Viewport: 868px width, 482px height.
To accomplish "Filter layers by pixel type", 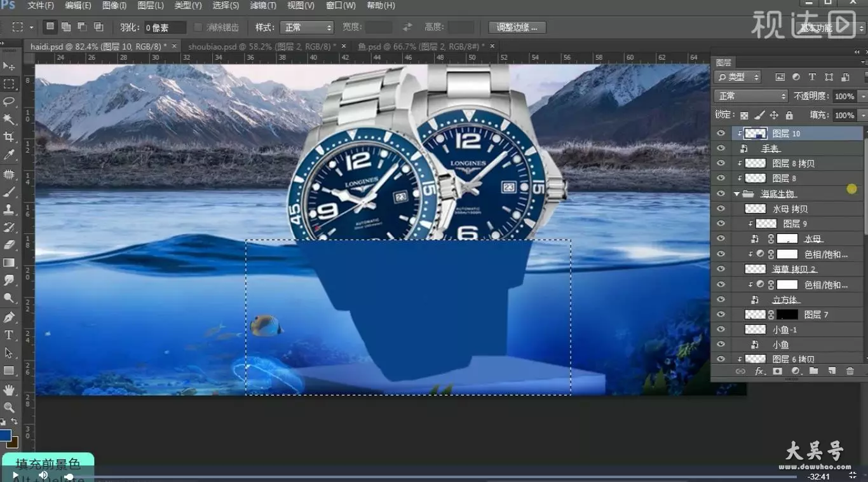I will click(x=780, y=77).
